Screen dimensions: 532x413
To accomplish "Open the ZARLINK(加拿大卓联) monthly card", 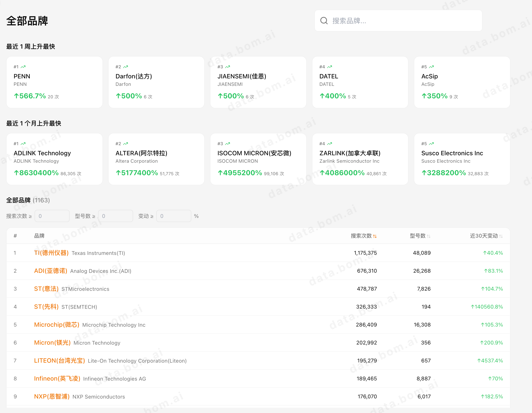I will 360,159.
